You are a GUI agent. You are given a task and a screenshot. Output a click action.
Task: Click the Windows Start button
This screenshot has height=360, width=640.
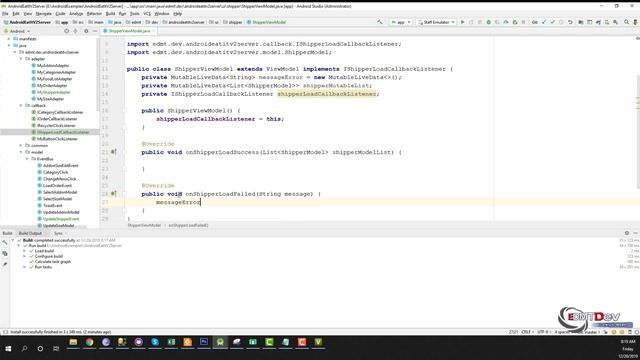[x=8, y=348]
